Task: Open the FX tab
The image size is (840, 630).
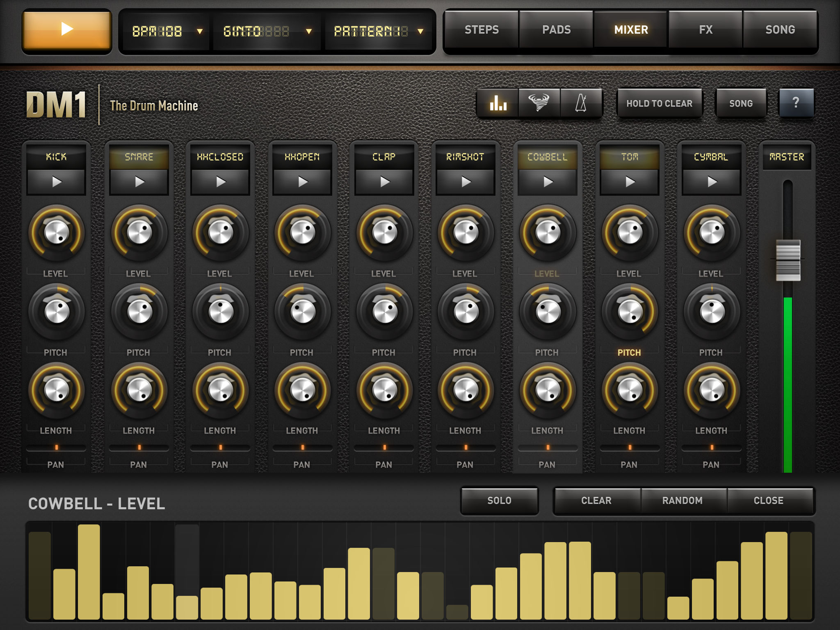Action: pos(705,30)
